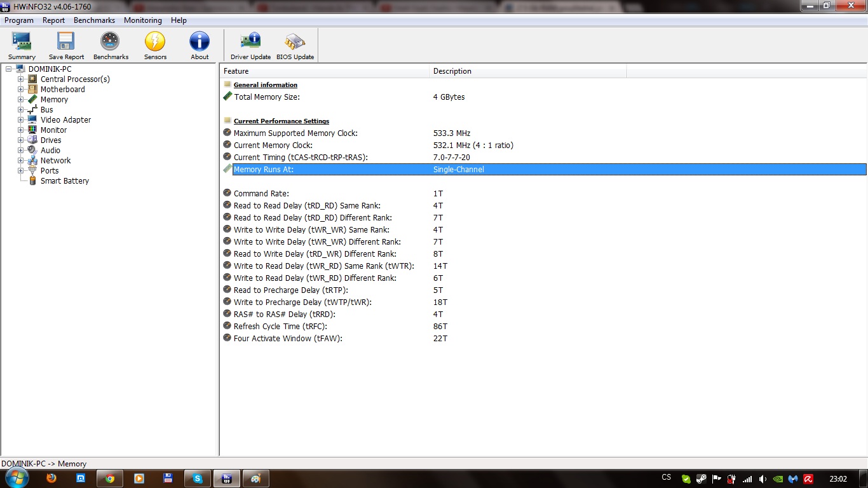Click the Single-Channel value
Screen dimensions: 868x488
coord(458,170)
